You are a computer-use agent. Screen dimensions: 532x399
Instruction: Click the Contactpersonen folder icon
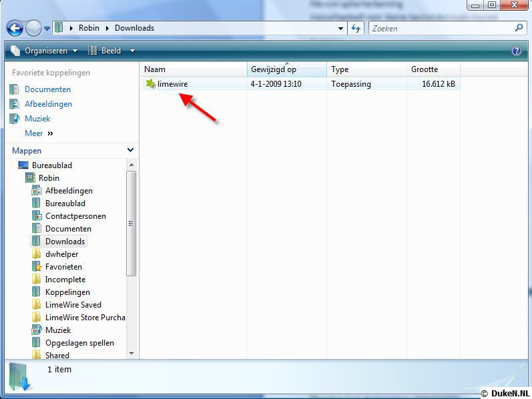click(x=36, y=216)
